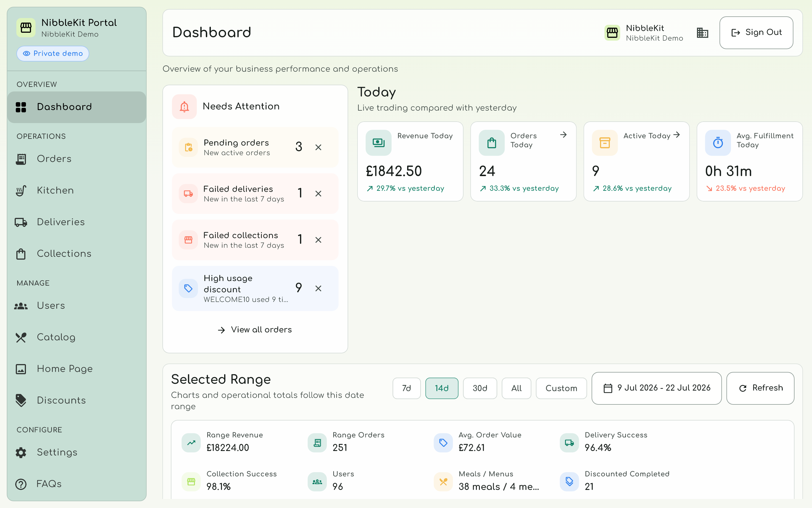This screenshot has height=508, width=812.
Task: Click the Home Page image icon
Action: (21, 369)
